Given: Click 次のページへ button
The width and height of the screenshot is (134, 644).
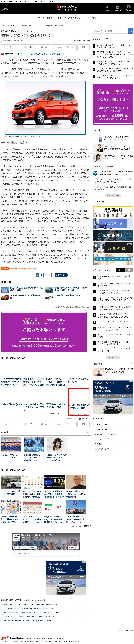Looking at the screenshot, I should click(62, 275).
